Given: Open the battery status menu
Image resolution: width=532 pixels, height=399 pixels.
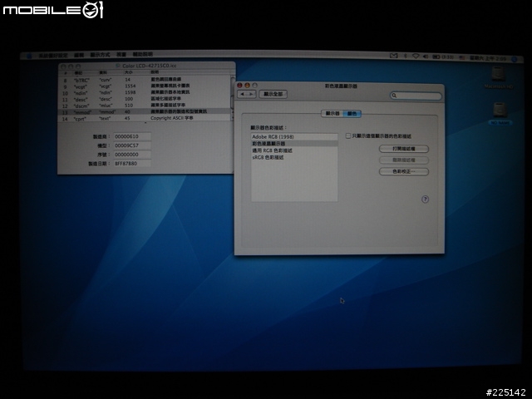Looking at the screenshot, I should click(443, 57).
